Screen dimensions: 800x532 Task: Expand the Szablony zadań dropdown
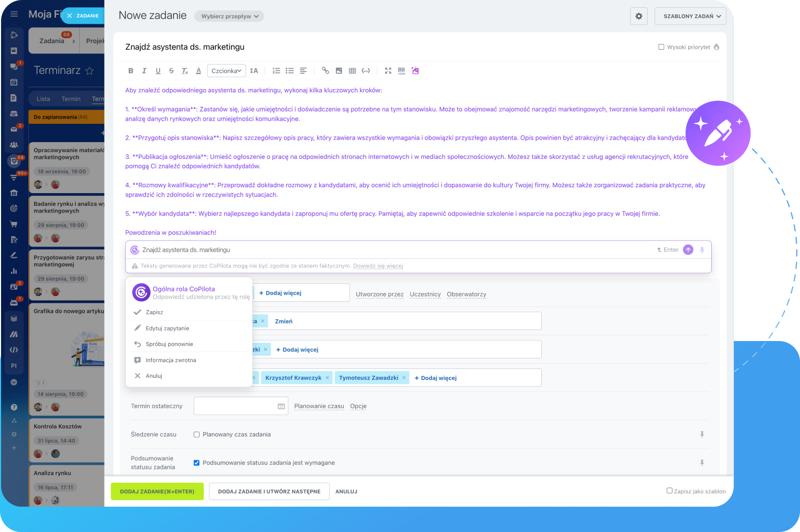pyautogui.click(x=690, y=16)
